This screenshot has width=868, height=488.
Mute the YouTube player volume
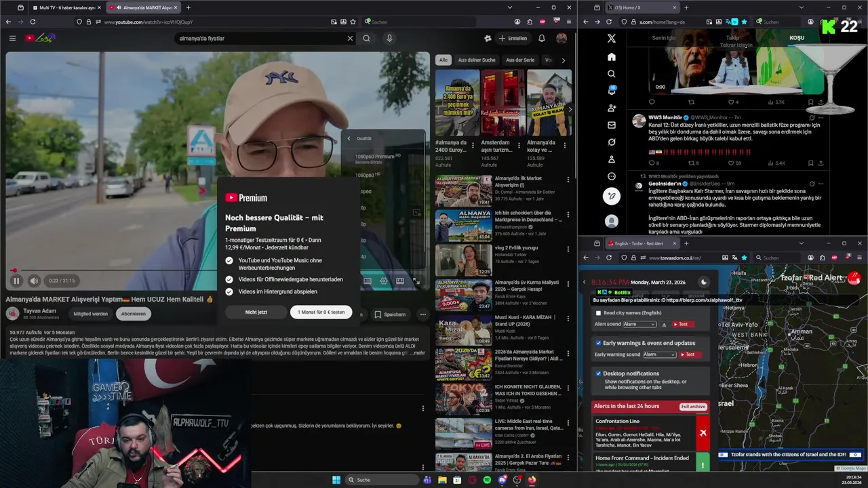pyautogui.click(x=34, y=281)
